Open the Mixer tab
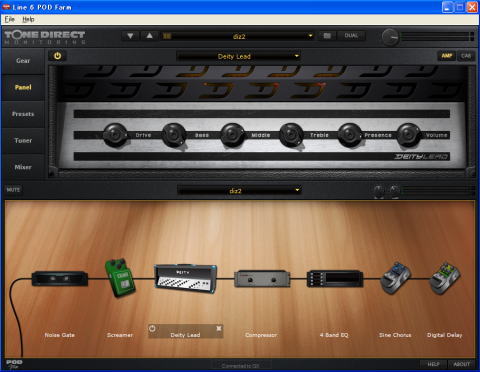 tap(23, 167)
